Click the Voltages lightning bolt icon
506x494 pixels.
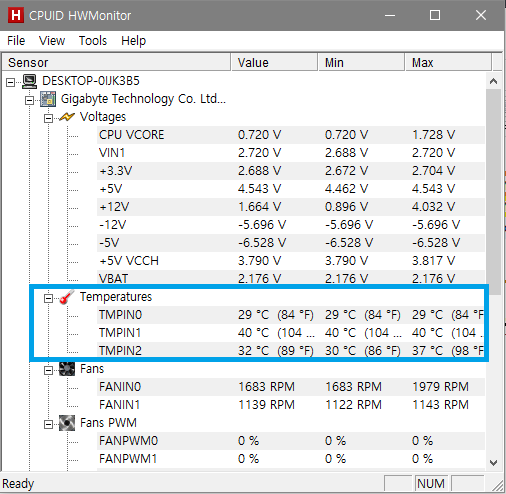[x=67, y=117]
